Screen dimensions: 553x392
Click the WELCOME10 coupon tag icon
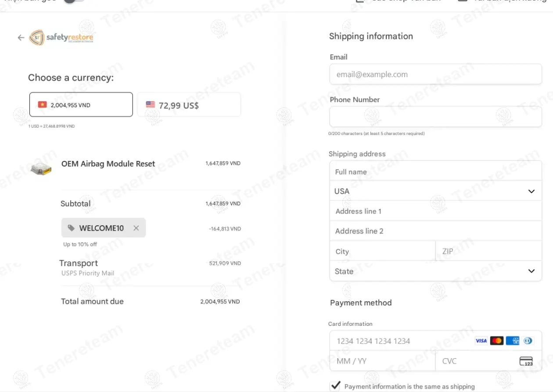coord(71,228)
